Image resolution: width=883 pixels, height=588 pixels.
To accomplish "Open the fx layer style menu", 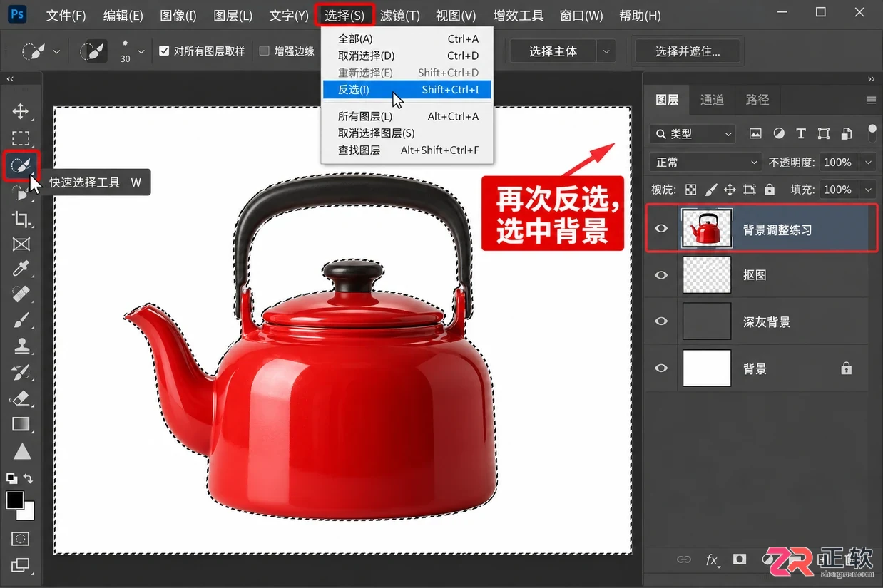I will click(712, 560).
